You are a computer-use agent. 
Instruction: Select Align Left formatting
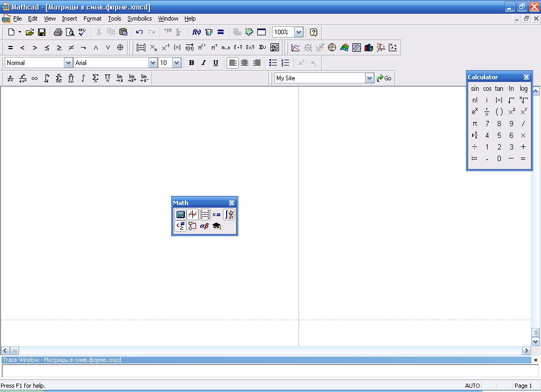[233, 63]
